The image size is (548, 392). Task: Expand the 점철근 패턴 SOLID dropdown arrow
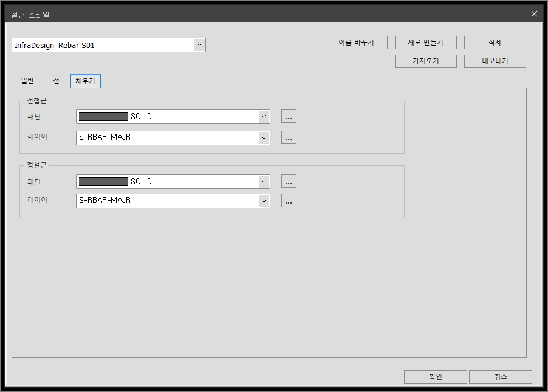[x=264, y=182]
